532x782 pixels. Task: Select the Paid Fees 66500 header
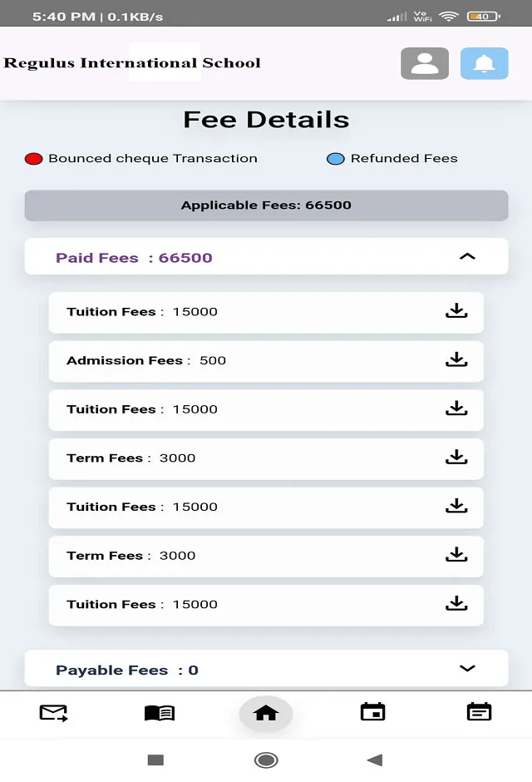133,257
